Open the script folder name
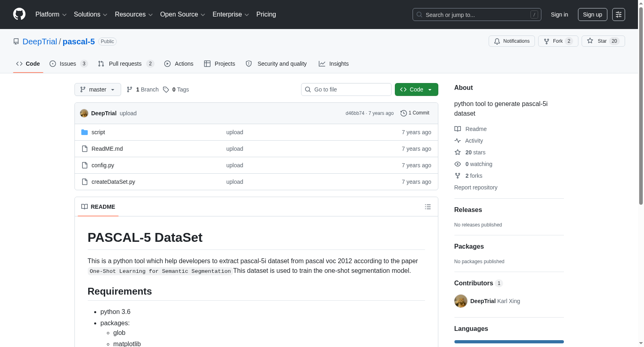The height and width of the screenshot is (347, 644). [x=98, y=132]
